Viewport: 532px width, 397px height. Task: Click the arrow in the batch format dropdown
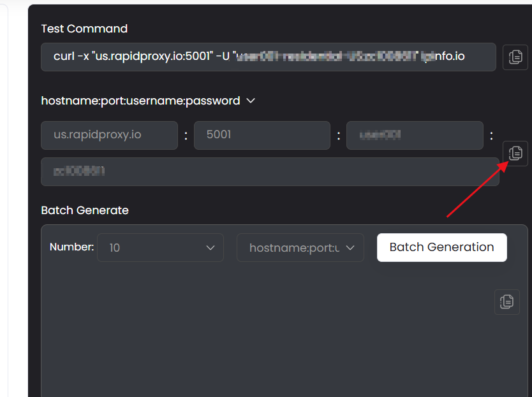pos(350,248)
